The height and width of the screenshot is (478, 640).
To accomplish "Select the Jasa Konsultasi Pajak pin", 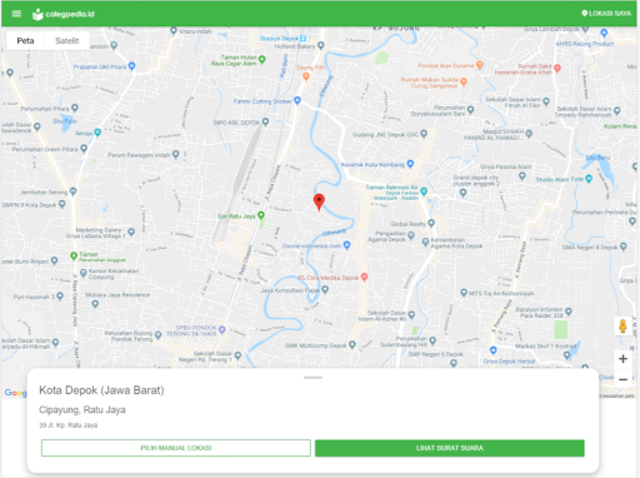I will click(x=325, y=289).
